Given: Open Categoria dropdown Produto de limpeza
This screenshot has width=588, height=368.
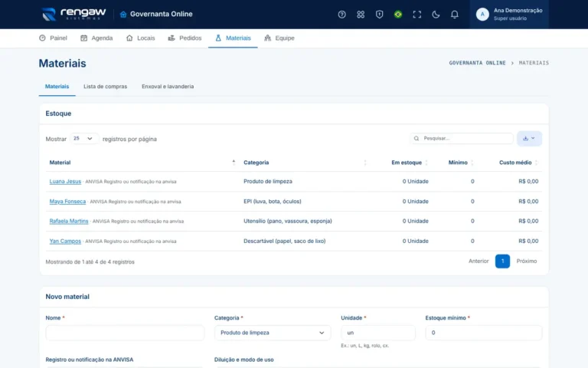Looking at the screenshot, I should 273,333.
